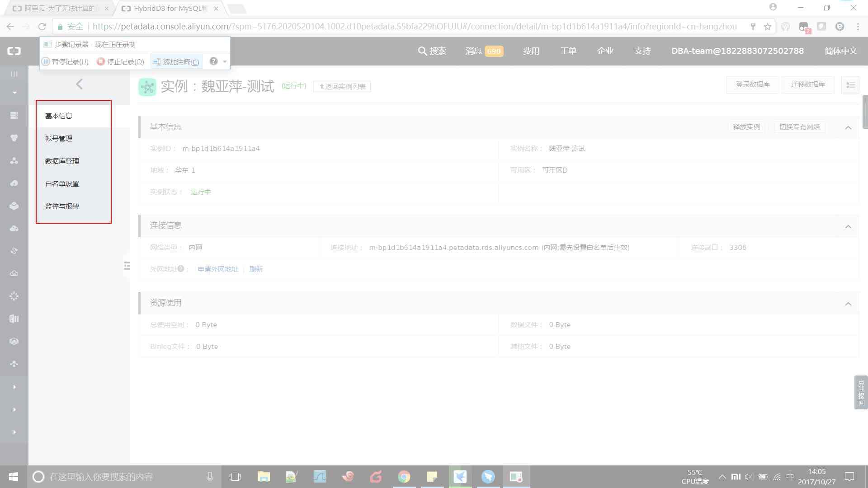Viewport: 868px width, 488px height.
Task: Click the 申请外网地址 link
Action: pyautogui.click(x=217, y=269)
